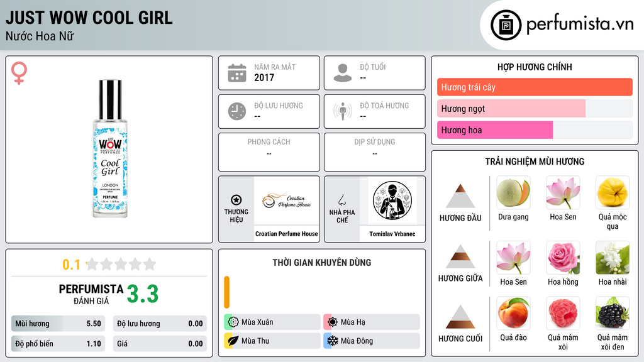Click the green Perfumista score 3.3
The width and height of the screenshot is (644, 362).
pyautogui.click(x=143, y=294)
